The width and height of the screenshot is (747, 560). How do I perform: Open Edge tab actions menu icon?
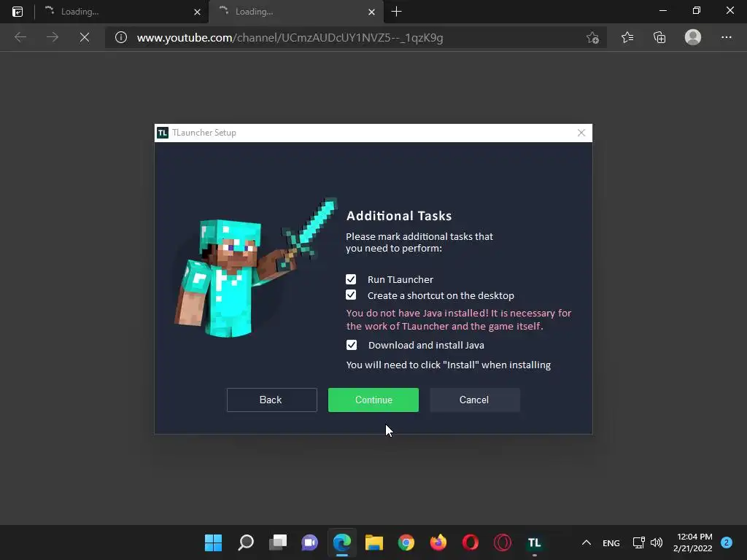coord(18,12)
